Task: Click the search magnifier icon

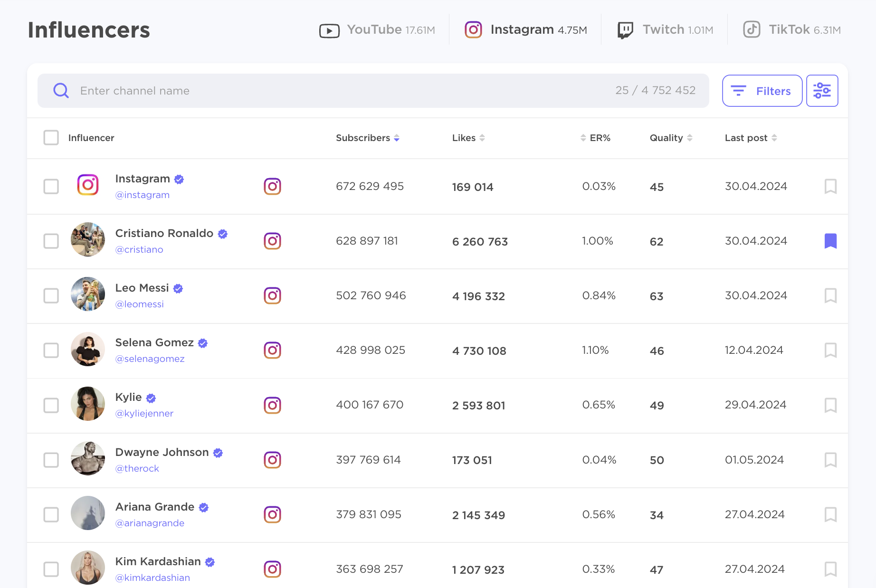Action: click(61, 91)
